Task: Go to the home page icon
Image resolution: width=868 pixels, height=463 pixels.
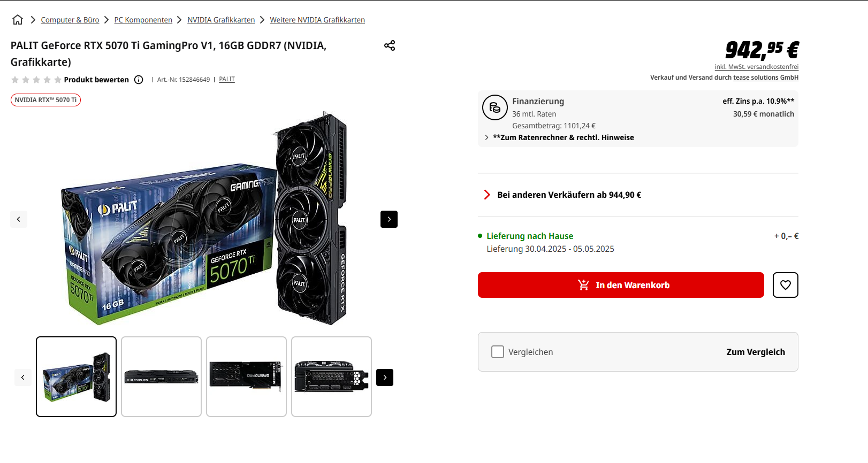Action: pyautogui.click(x=18, y=20)
